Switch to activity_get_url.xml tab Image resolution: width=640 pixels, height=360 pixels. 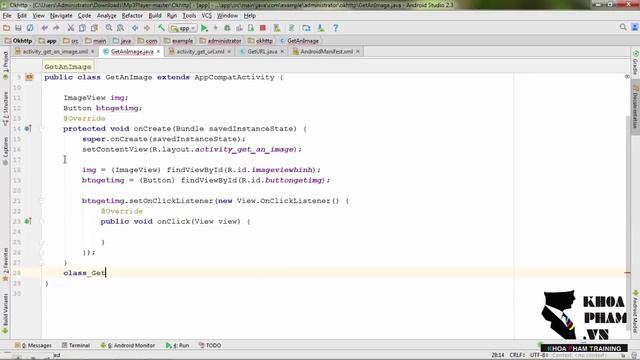coord(200,51)
